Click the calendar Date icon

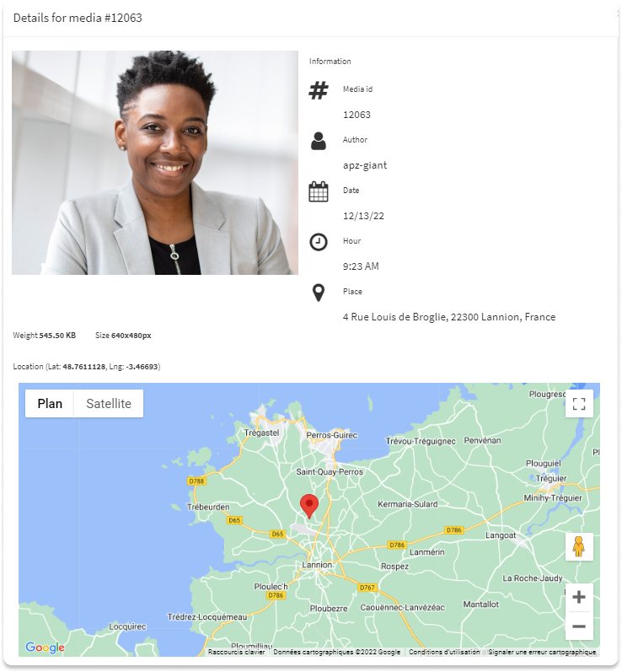(x=319, y=191)
